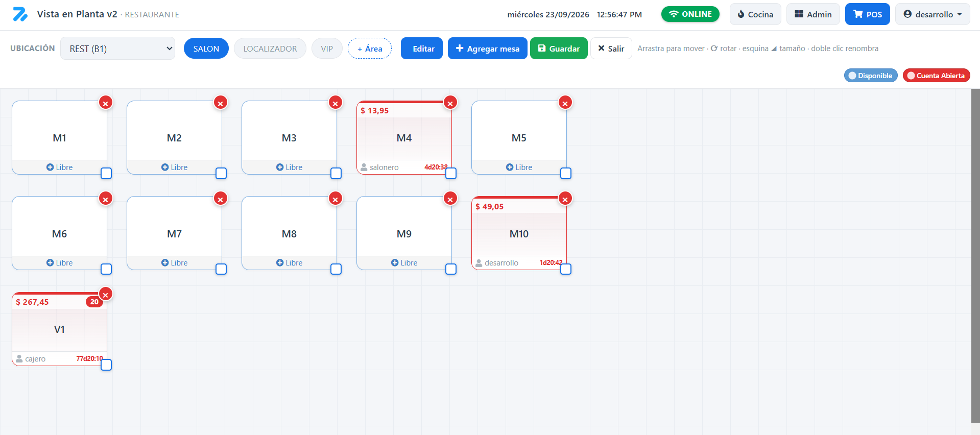The image size is (980, 435).
Task: Remove table M10 via red X badge
Action: (x=565, y=199)
